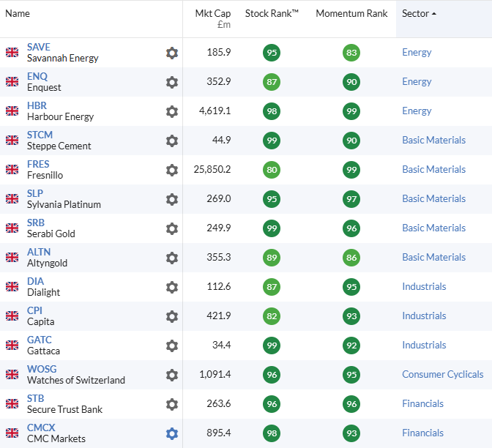Open the gear settings for Harbour Energy
The image size is (492, 448).
(172, 111)
